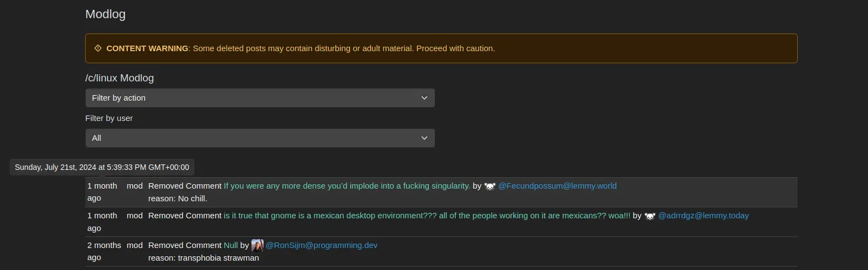Open the removed comment titled Null
868x270 pixels.
point(231,245)
